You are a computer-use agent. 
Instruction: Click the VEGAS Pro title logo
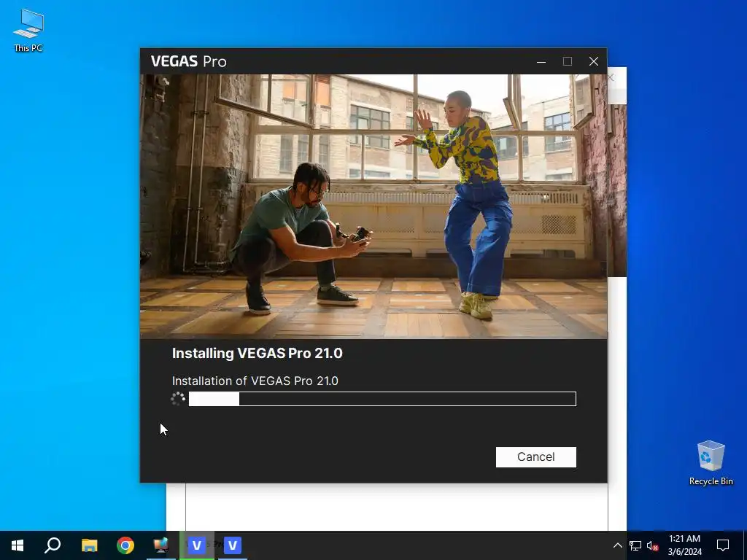coord(189,61)
